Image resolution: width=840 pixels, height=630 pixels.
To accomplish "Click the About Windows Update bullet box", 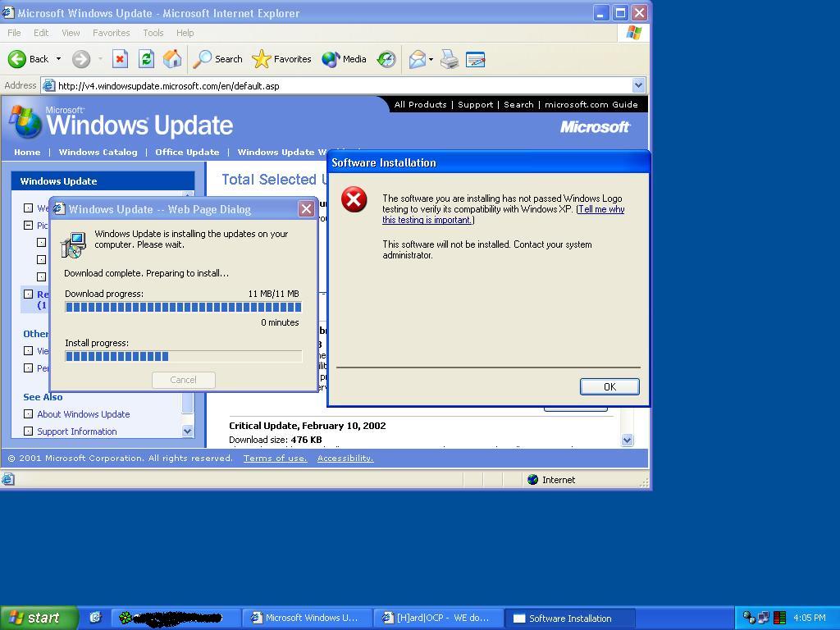I will [29, 413].
